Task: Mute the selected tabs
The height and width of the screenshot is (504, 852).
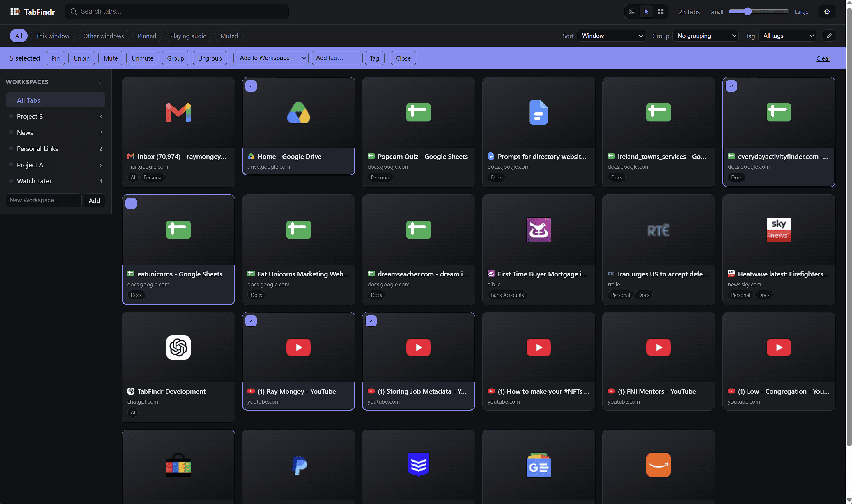Action: [x=111, y=58]
